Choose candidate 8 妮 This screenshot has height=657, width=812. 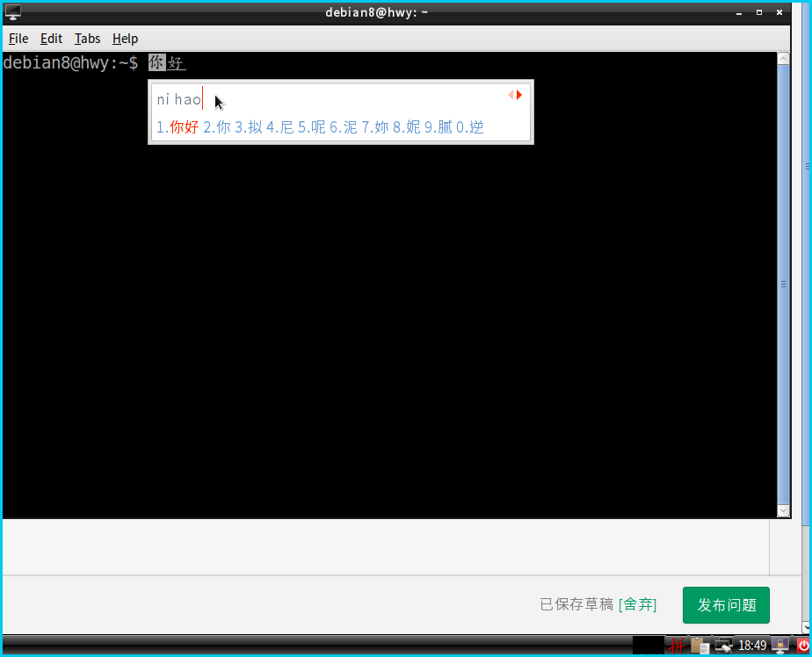tap(407, 126)
